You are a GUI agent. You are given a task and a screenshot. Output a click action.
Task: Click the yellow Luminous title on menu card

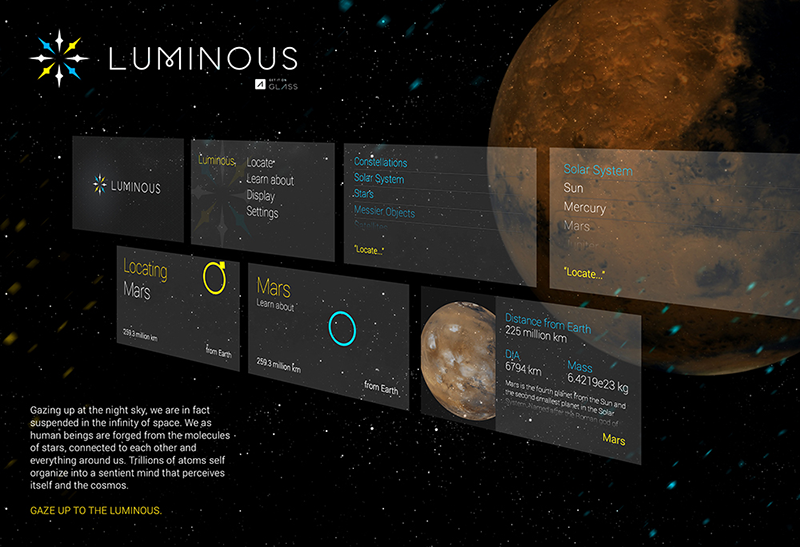[217, 160]
